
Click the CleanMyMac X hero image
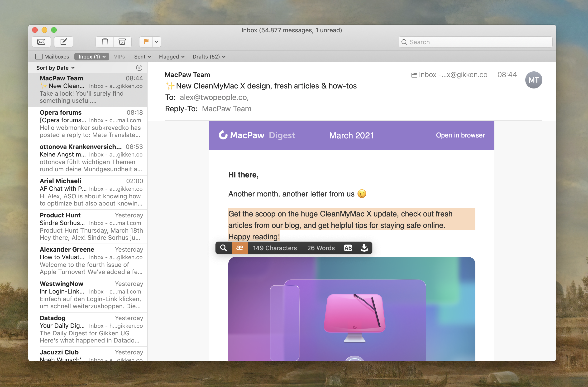click(352, 309)
